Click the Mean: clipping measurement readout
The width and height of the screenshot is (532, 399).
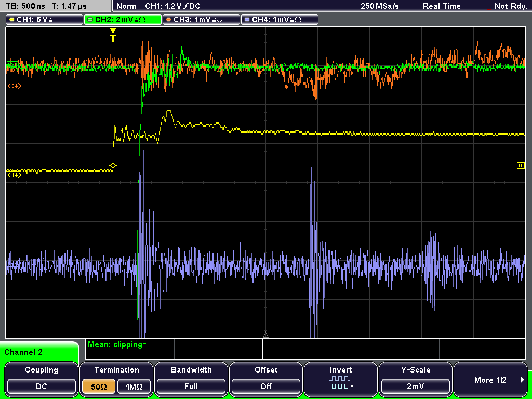(117, 345)
